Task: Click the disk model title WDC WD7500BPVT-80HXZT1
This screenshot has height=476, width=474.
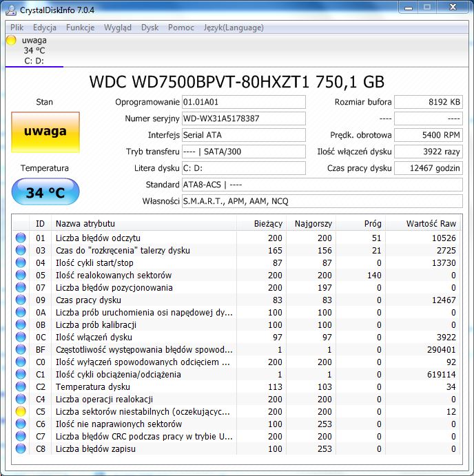Action: [237, 82]
